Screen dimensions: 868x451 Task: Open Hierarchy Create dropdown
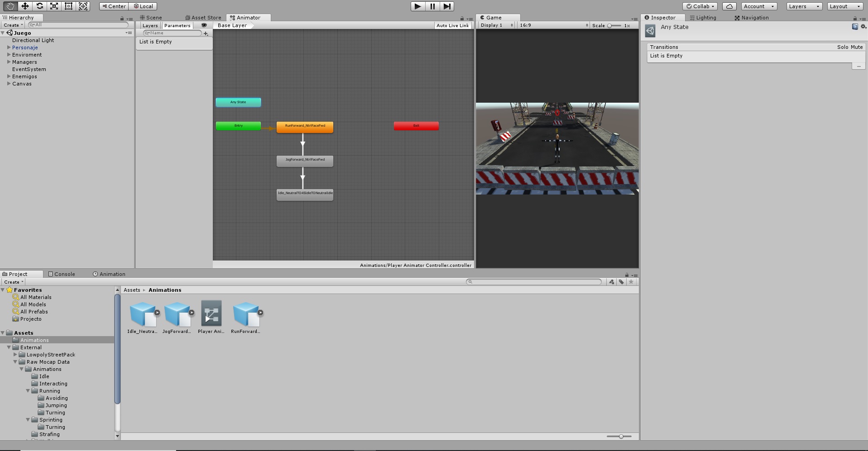13,25
